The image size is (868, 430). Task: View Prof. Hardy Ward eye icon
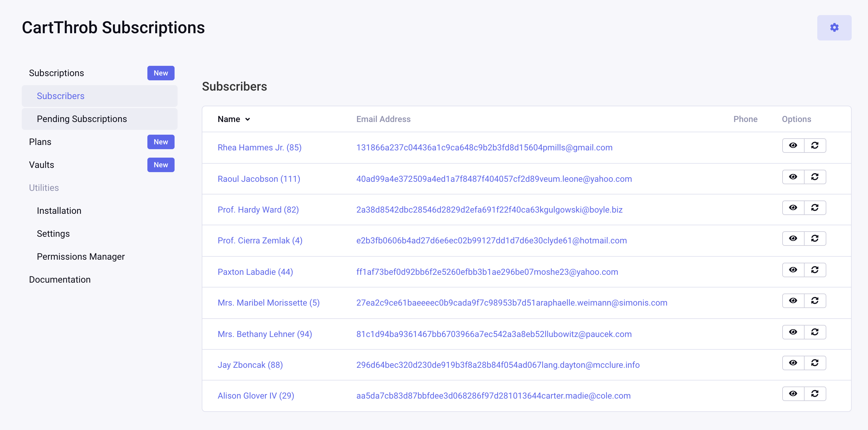(793, 207)
